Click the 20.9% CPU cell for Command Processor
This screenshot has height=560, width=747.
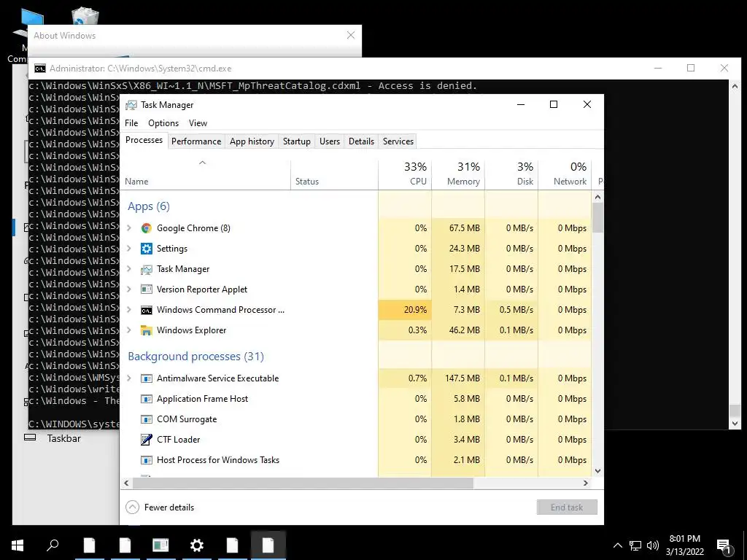[405, 310]
